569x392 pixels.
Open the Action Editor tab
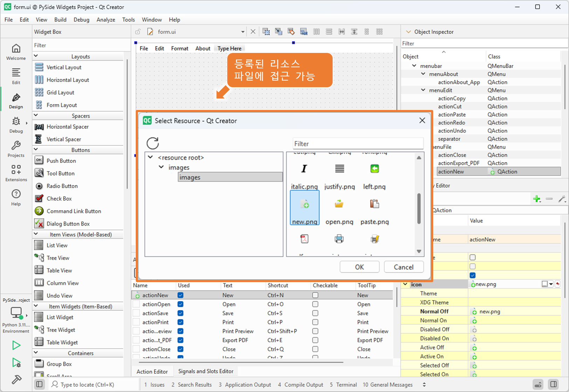pyautogui.click(x=152, y=371)
